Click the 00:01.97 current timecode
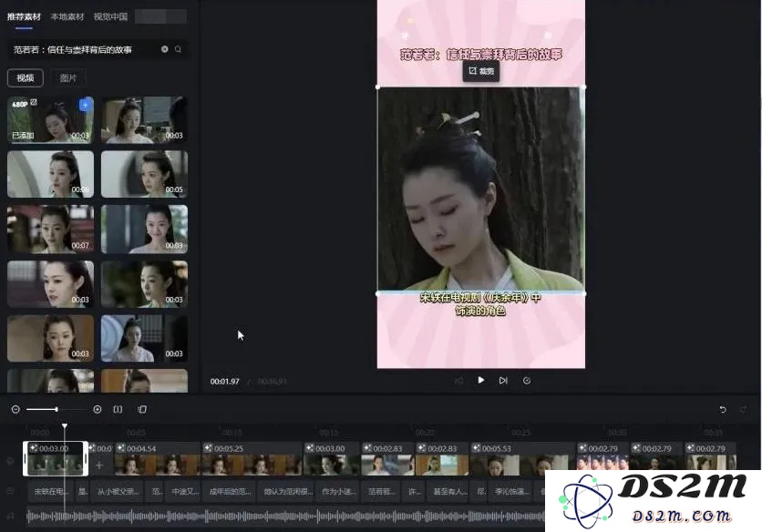Viewport: 762px width, 532px height. click(224, 382)
